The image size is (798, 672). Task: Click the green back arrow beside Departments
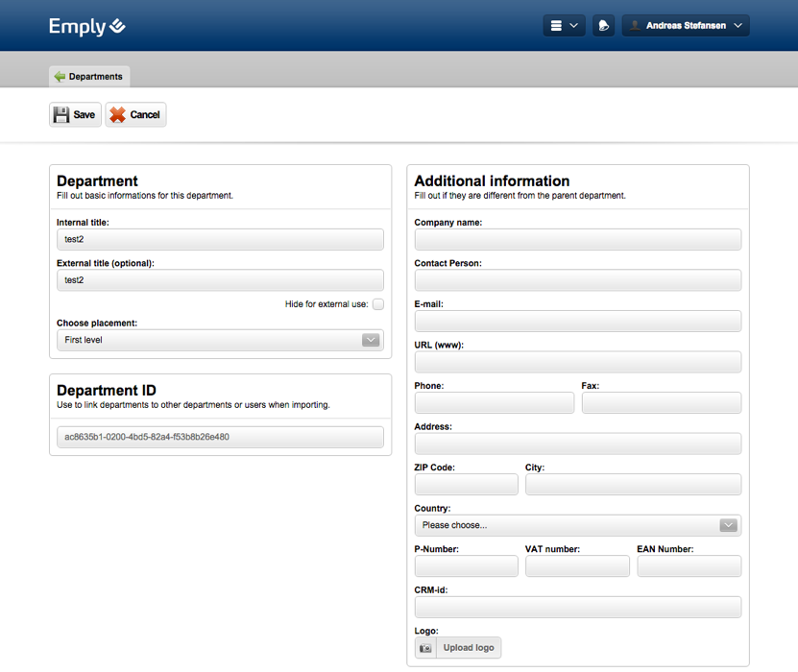60,76
